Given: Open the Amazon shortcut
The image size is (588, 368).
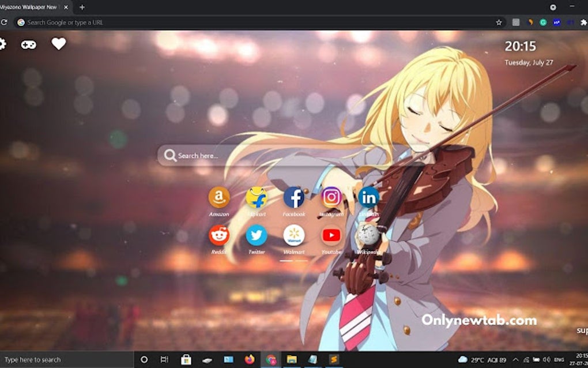Looking at the screenshot, I should coord(219,197).
